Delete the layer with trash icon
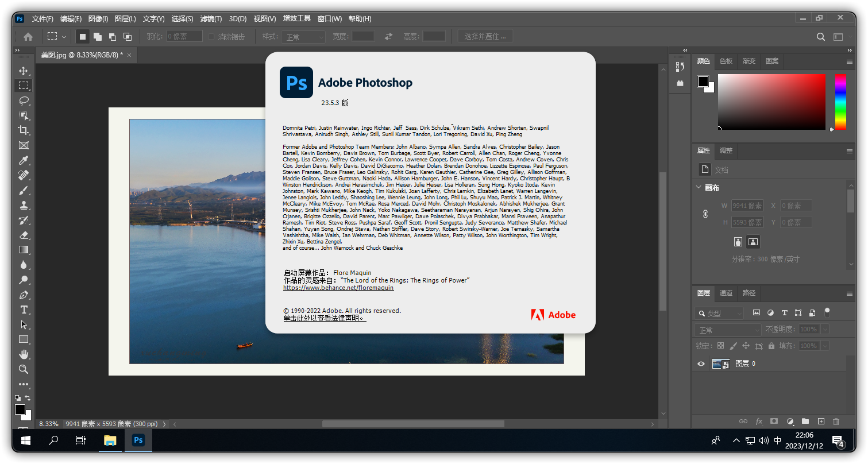 pyautogui.click(x=836, y=421)
